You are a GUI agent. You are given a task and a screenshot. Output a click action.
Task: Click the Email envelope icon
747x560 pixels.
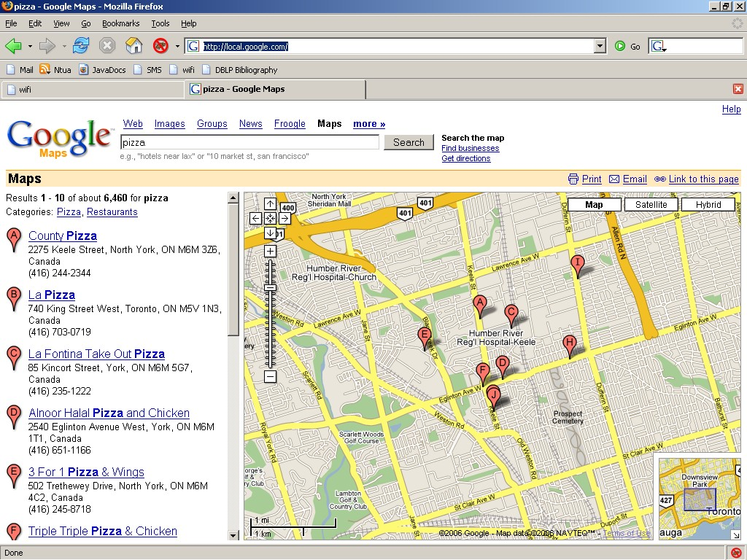coord(614,179)
